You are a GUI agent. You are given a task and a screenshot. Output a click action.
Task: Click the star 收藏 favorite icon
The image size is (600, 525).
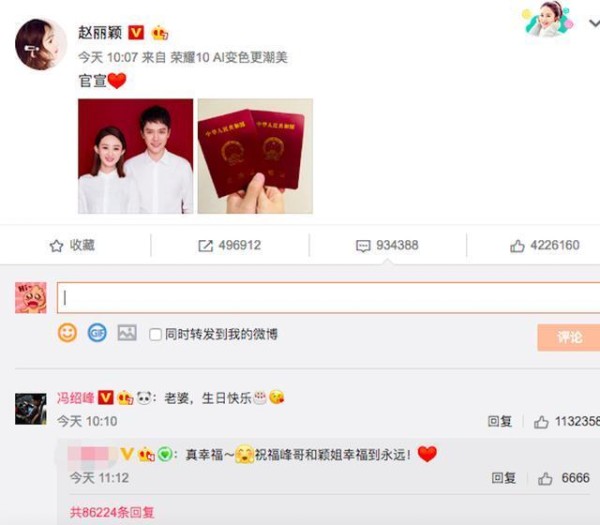tap(56, 246)
